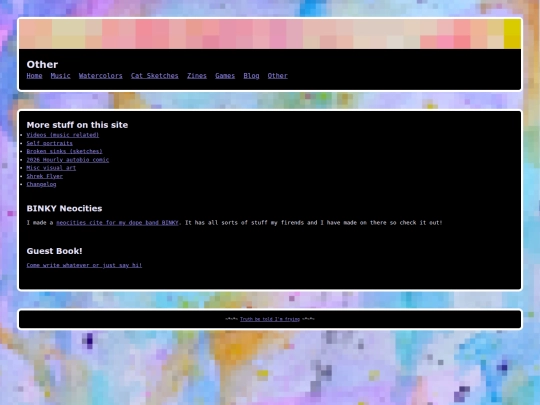Click the footer 'Truth be told' link
This screenshot has height=405, width=540.
click(270, 319)
